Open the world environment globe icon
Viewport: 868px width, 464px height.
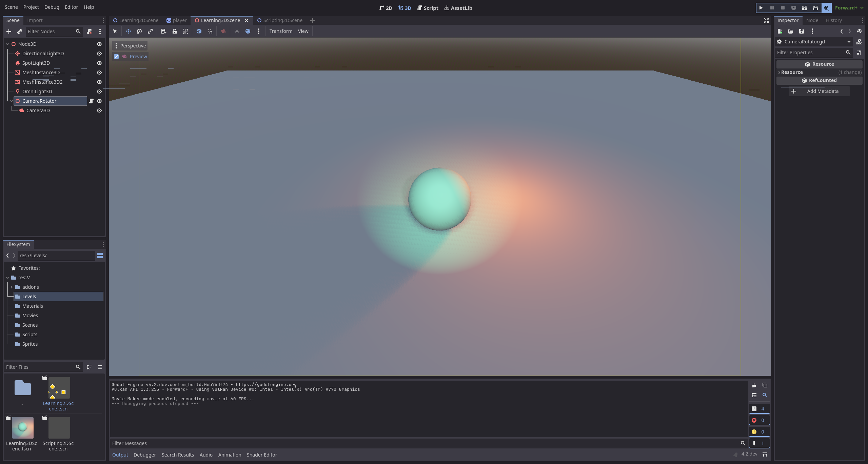(248, 31)
